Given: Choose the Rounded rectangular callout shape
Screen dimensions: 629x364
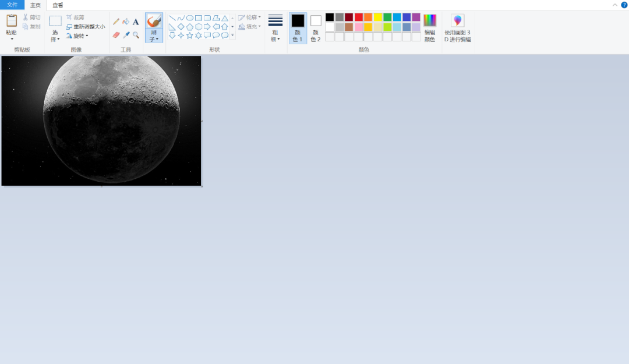Looking at the screenshot, I should click(x=207, y=36).
